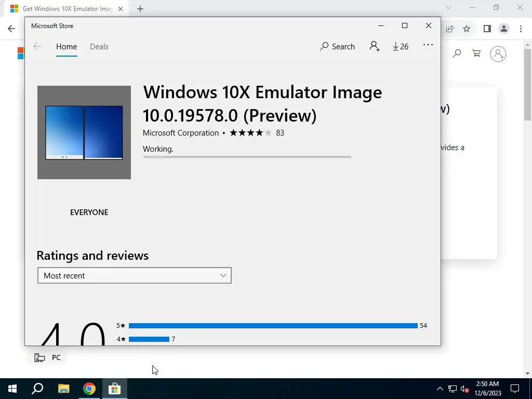
Task: Open Search in Microsoft Store
Action: tap(337, 46)
